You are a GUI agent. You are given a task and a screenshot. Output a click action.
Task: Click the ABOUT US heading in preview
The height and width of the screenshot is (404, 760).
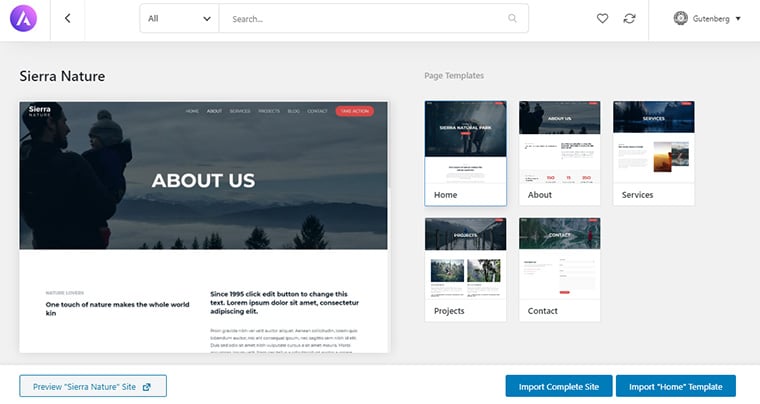[203, 181]
